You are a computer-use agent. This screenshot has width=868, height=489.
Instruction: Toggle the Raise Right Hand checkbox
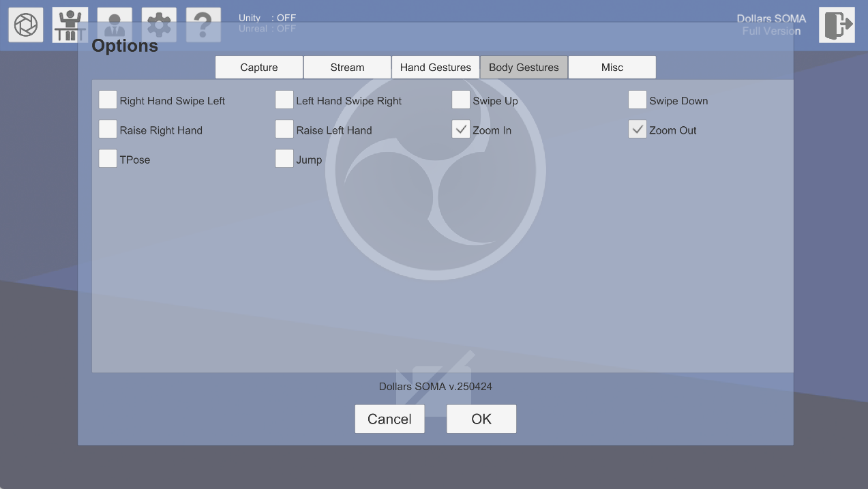click(x=108, y=130)
